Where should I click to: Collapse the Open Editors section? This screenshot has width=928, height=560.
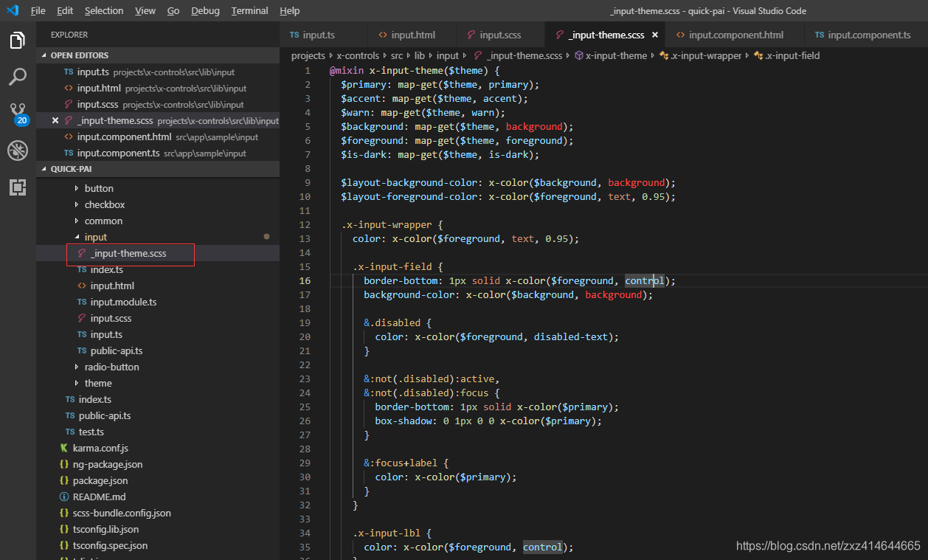click(158, 55)
